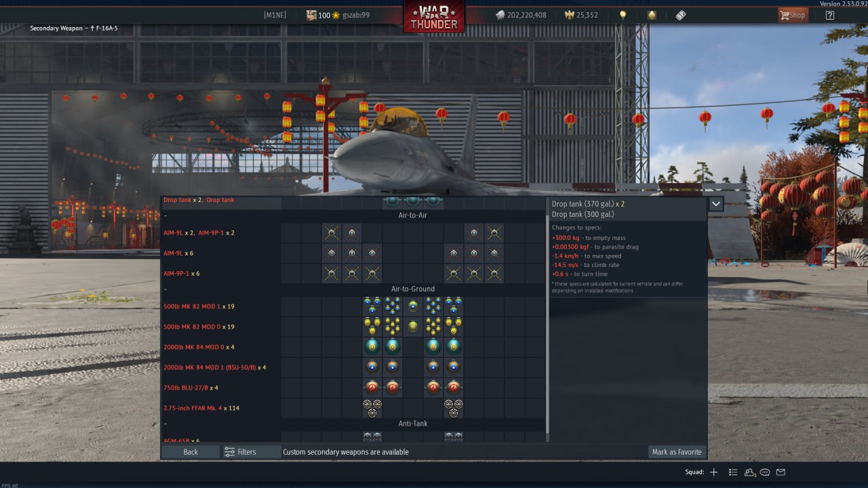
Task: Collapse the Air-to-Ground section header
Action: click(x=413, y=289)
